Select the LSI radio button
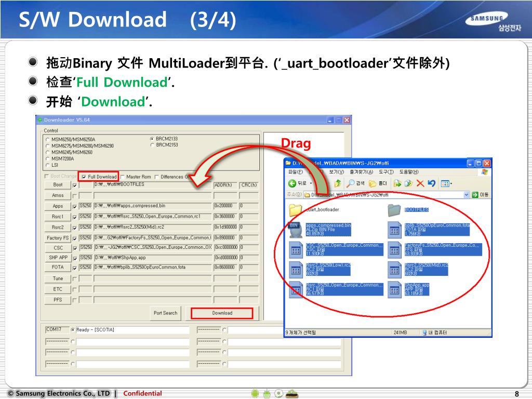 click(x=47, y=165)
